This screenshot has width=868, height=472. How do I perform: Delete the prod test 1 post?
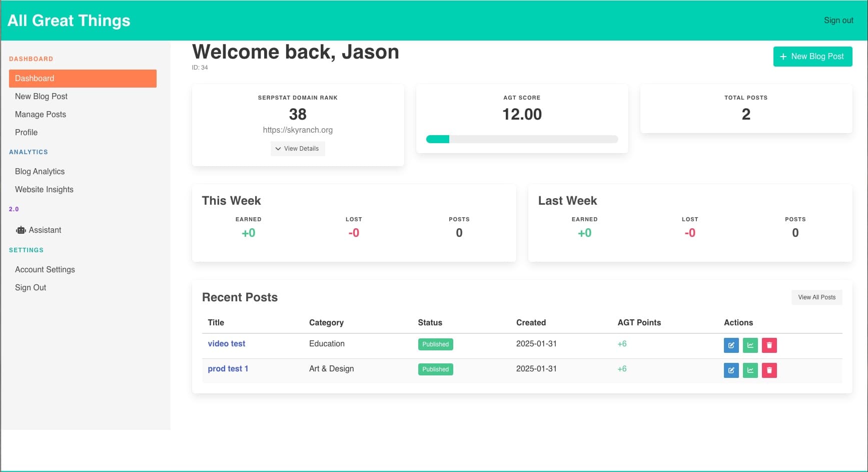pyautogui.click(x=769, y=370)
